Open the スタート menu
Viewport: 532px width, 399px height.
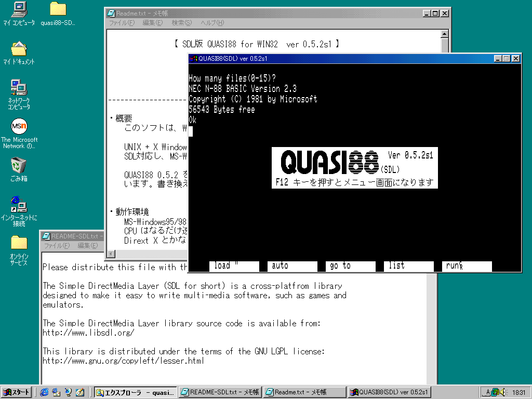tap(16, 392)
